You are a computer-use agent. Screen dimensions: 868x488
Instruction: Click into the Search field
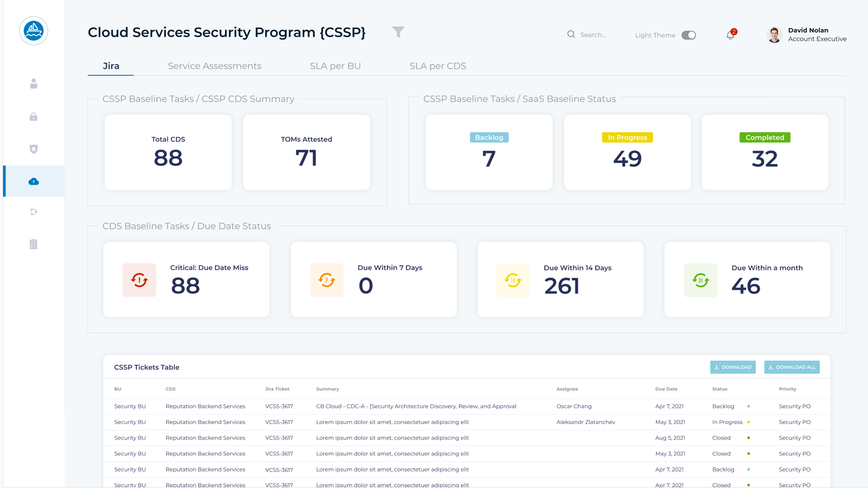point(593,35)
